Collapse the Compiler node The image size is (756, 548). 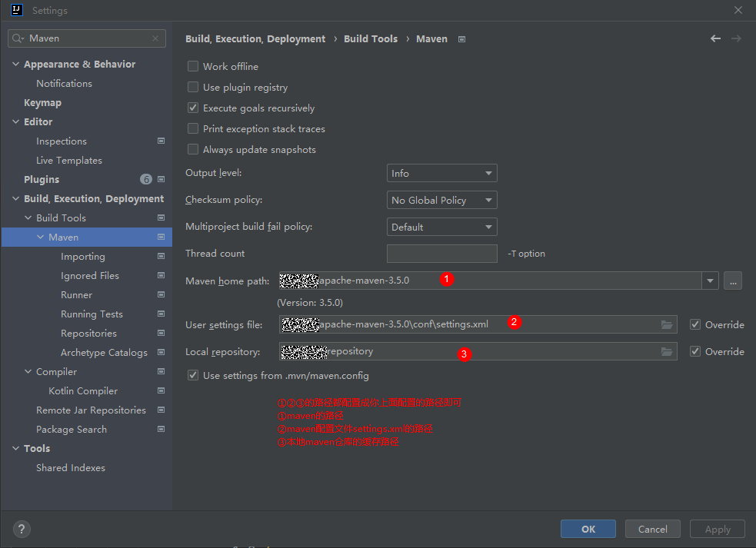[28, 371]
